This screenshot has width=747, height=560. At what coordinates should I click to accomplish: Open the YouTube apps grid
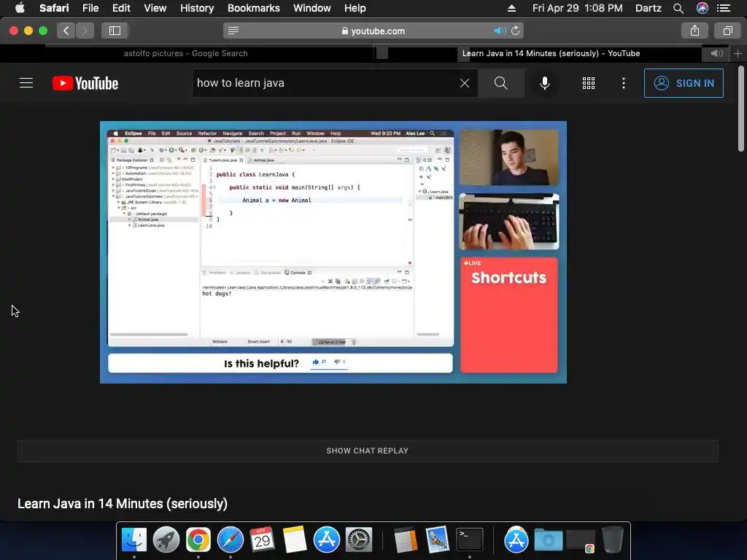pyautogui.click(x=589, y=83)
